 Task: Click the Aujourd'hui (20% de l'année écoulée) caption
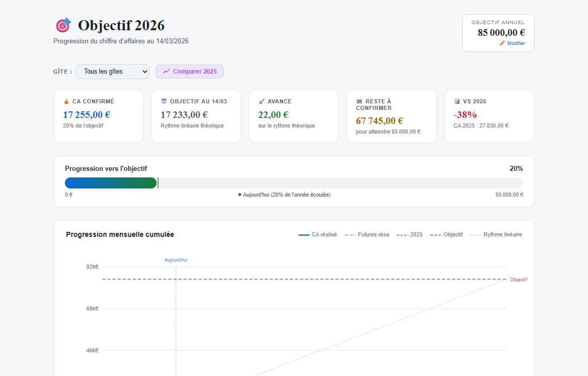(284, 195)
